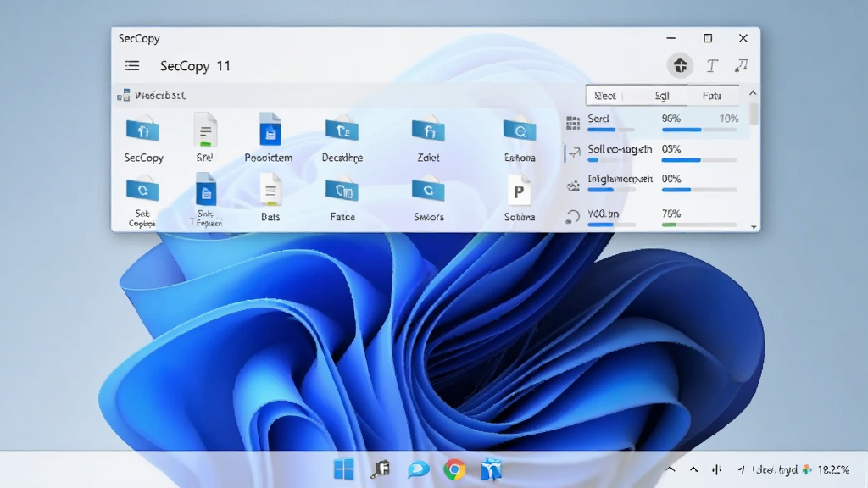This screenshot has width=868, height=488.
Task: Switch to the Fotu tab
Action: tap(712, 96)
